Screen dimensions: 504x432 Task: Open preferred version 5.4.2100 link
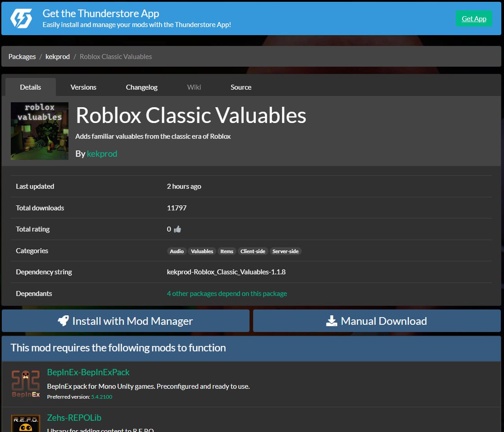(102, 397)
